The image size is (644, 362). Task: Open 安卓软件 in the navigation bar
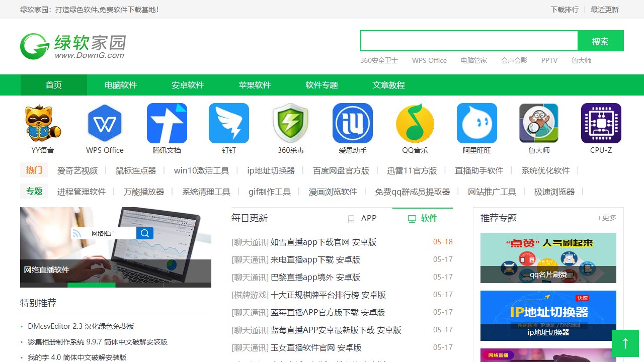(x=188, y=85)
